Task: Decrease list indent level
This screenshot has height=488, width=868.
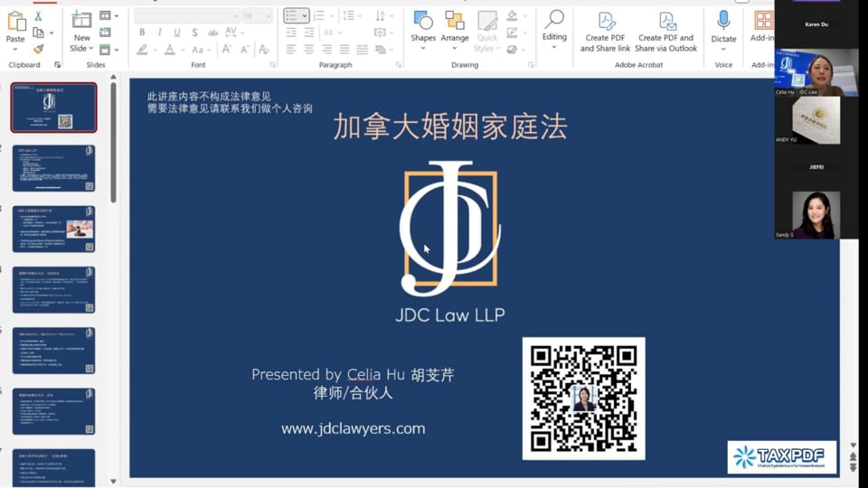Action: pyautogui.click(x=291, y=33)
